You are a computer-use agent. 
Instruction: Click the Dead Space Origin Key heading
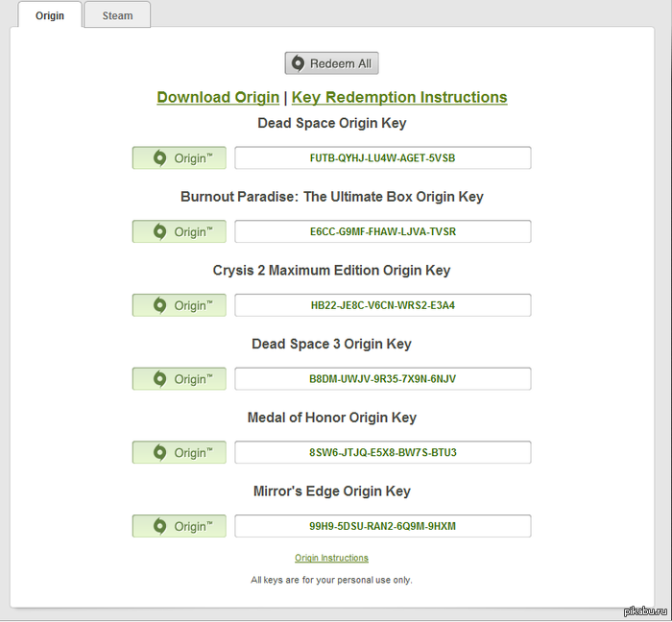click(x=332, y=123)
